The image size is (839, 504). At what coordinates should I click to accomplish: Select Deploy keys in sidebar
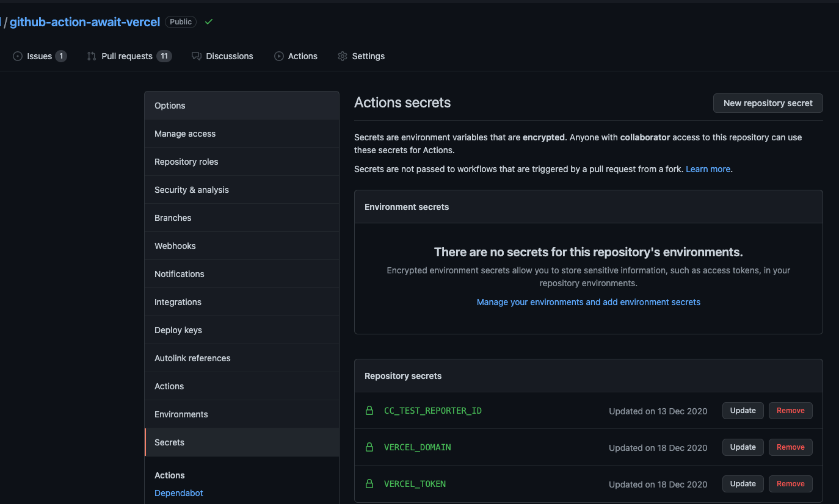click(x=178, y=330)
